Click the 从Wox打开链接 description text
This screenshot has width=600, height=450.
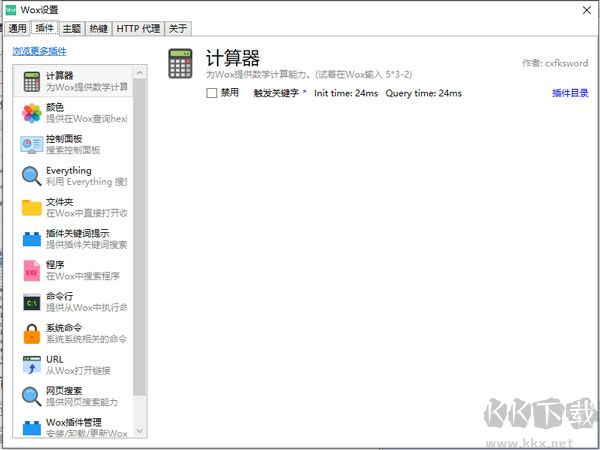pyautogui.click(x=78, y=370)
